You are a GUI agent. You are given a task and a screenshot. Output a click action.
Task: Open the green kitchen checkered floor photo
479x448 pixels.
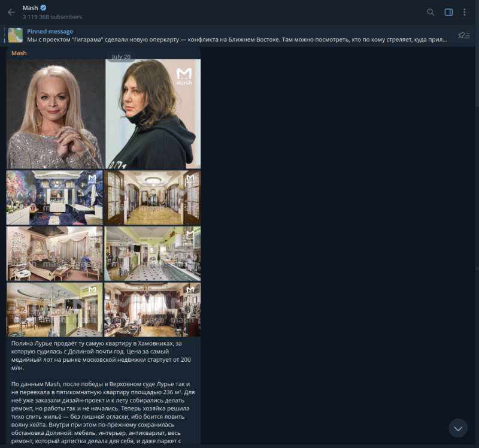153,253
